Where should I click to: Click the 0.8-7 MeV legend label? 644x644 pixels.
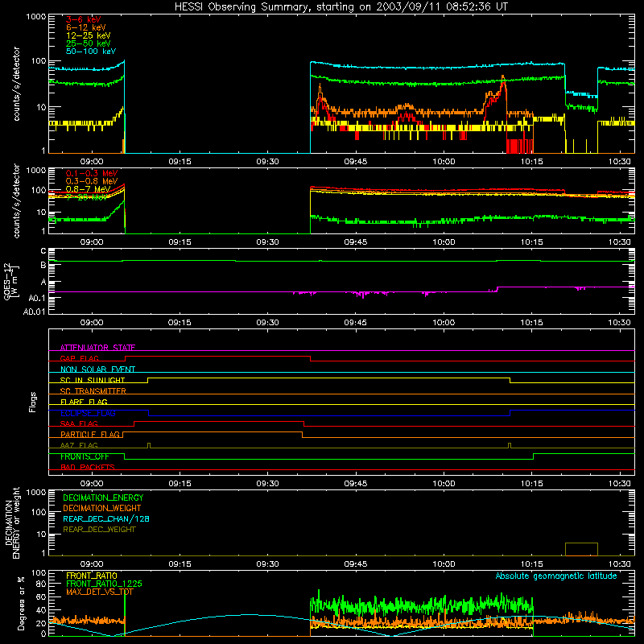[x=89, y=189]
